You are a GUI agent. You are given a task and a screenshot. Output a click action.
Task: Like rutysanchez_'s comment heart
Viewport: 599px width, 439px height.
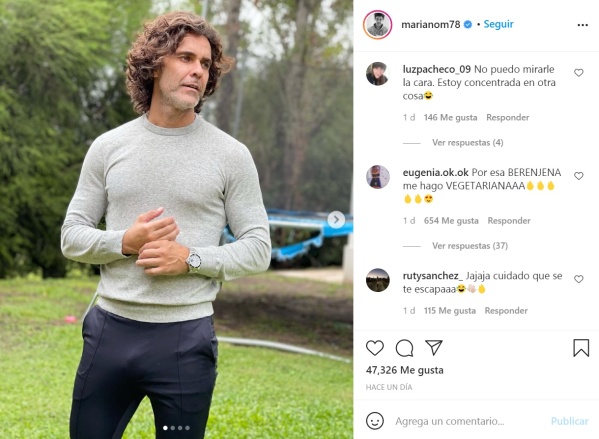579,279
